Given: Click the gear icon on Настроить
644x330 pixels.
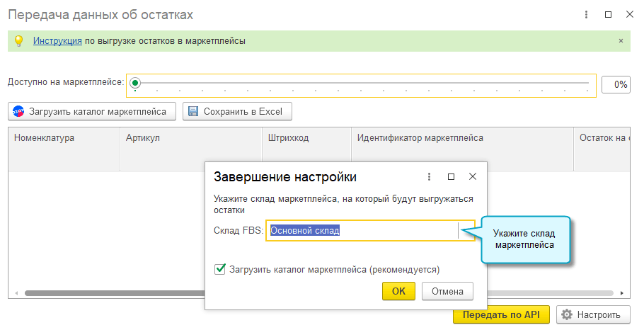Looking at the screenshot, I should click(567, 315).
